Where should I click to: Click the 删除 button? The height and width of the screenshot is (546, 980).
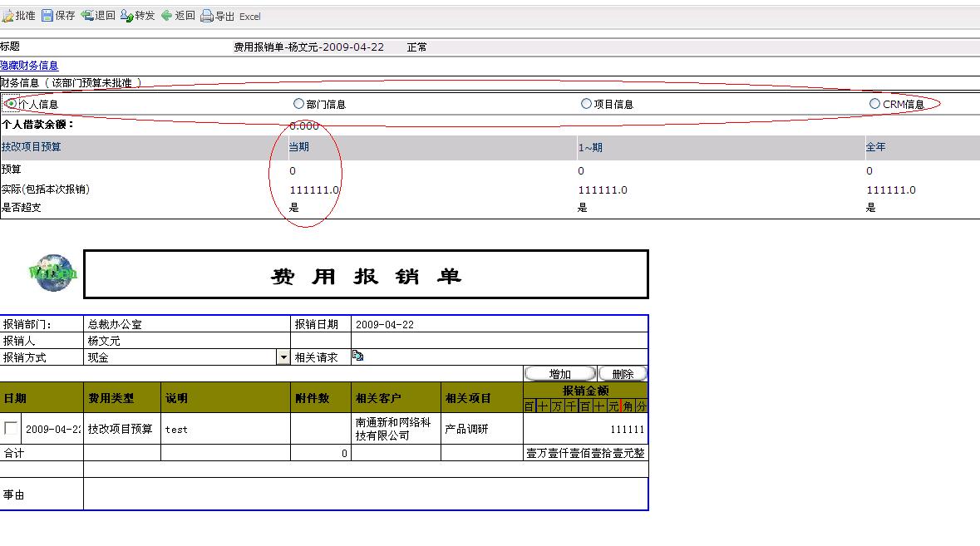(623, 374)
